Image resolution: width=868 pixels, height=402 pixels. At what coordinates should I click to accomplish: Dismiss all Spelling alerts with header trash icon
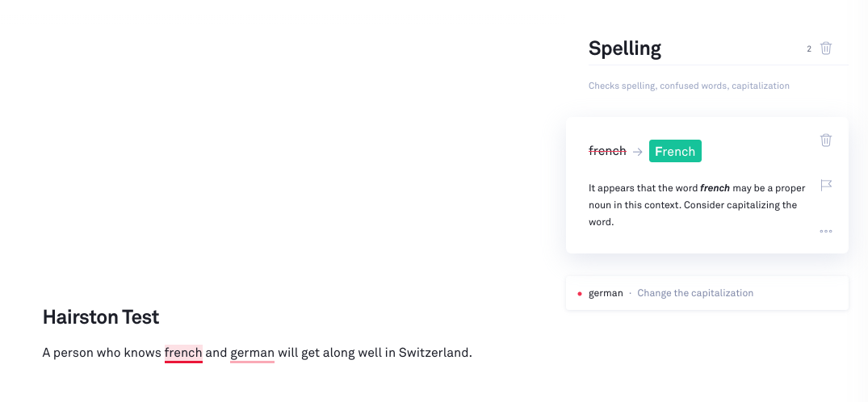coord(826,48)
